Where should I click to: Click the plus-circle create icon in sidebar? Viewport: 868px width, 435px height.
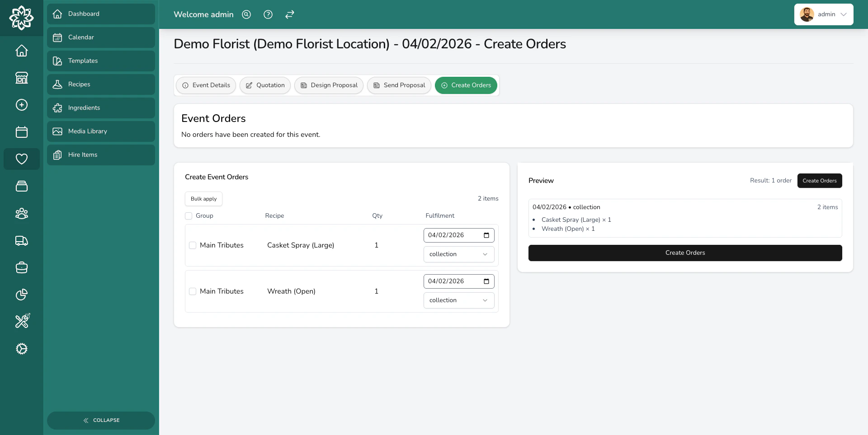point(21,105)
